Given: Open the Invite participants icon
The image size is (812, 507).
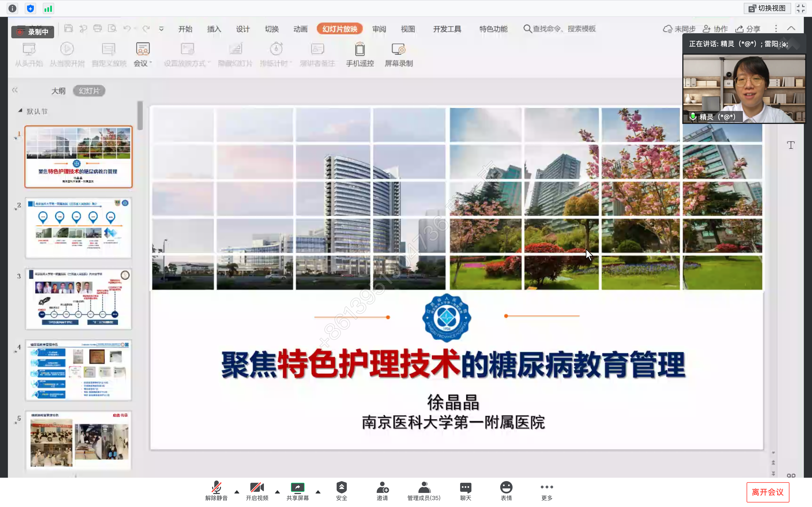Looking at the screenshot, I should coord(382,488).
